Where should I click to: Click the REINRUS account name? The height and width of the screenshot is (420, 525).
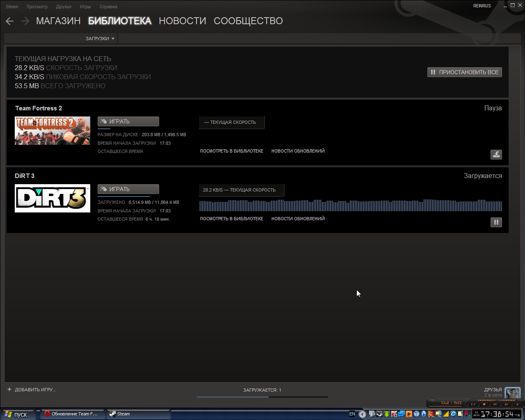(482, 6)
